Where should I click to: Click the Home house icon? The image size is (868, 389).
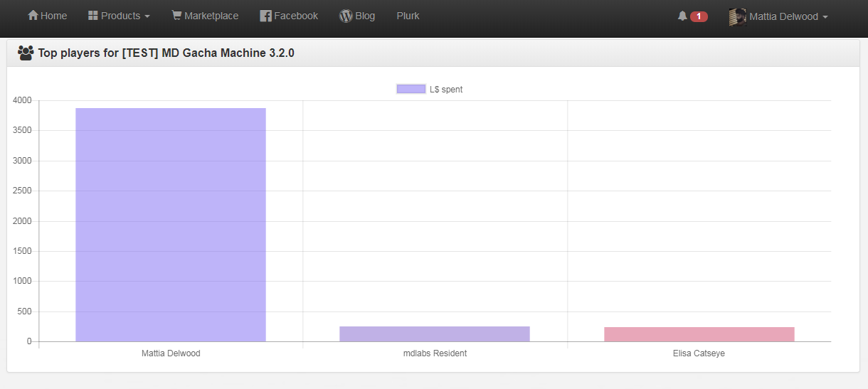33,16
